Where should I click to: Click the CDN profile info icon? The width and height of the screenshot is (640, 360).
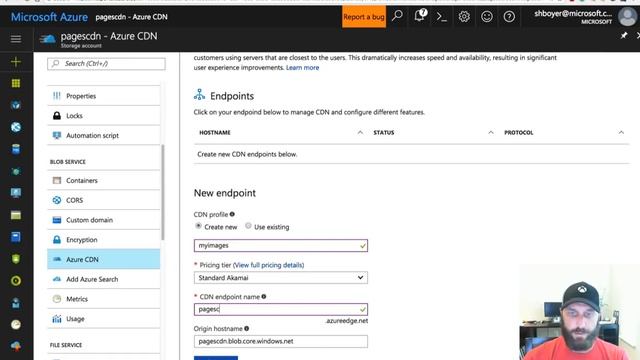point(232,214)
